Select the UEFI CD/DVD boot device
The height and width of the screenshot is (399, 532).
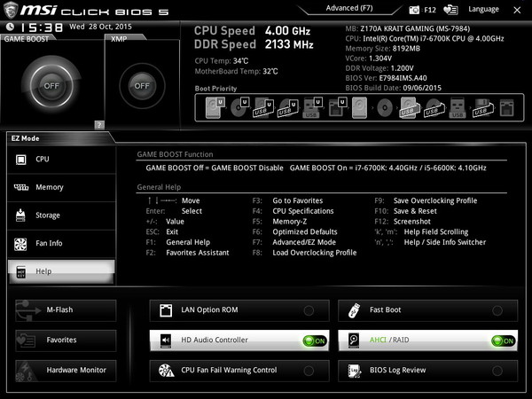pos(240,107)
